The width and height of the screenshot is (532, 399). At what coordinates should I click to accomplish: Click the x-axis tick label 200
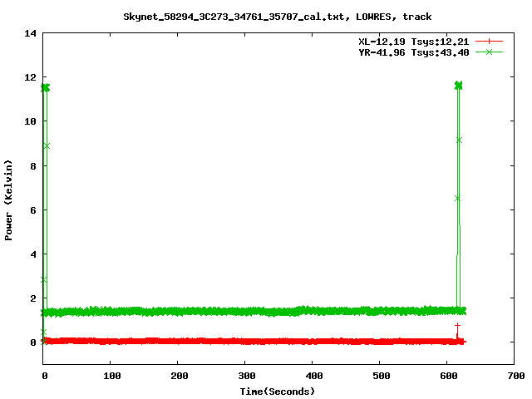180,376
